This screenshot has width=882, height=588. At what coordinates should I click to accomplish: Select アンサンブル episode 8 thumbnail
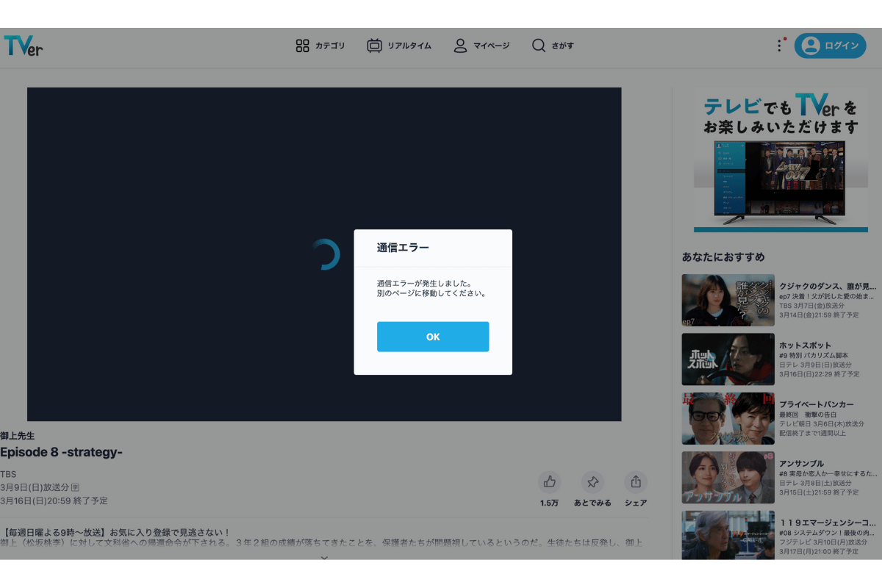728,478
